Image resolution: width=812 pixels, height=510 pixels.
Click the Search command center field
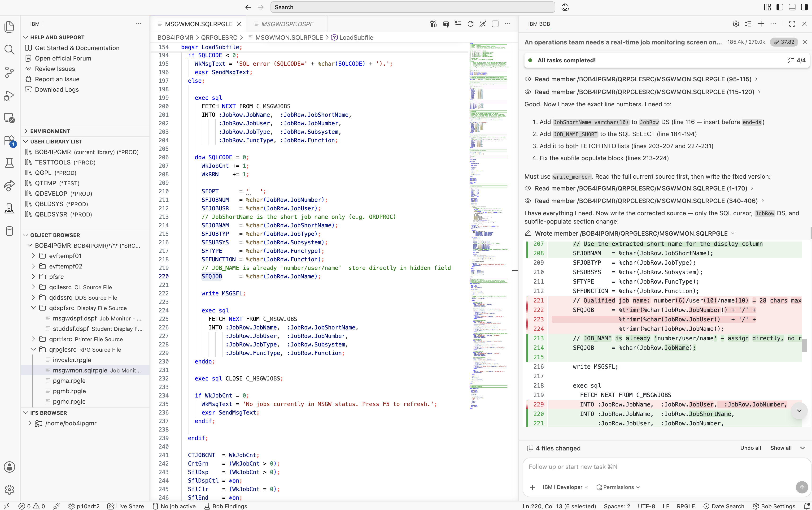tap(412, 7)
